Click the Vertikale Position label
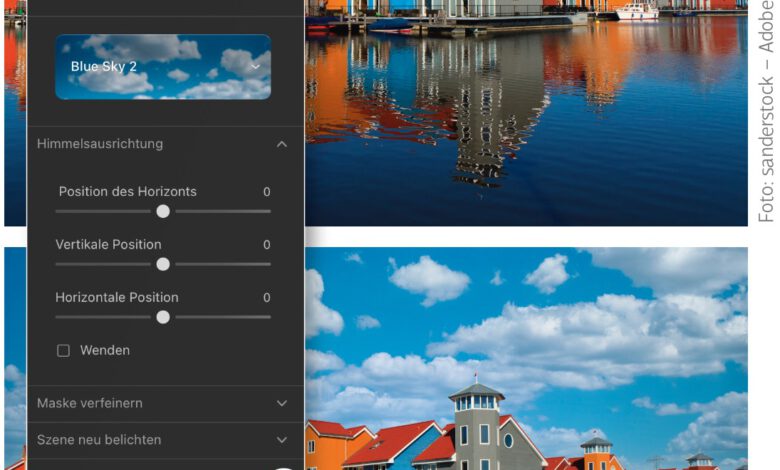The height and width of the screenshot is (470, 780). click(108, 245)
